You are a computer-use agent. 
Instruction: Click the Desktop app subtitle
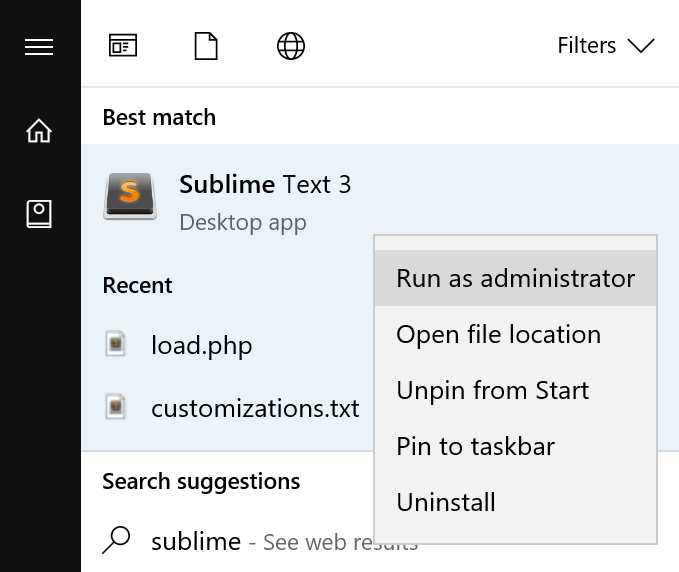tap(243, 223)
